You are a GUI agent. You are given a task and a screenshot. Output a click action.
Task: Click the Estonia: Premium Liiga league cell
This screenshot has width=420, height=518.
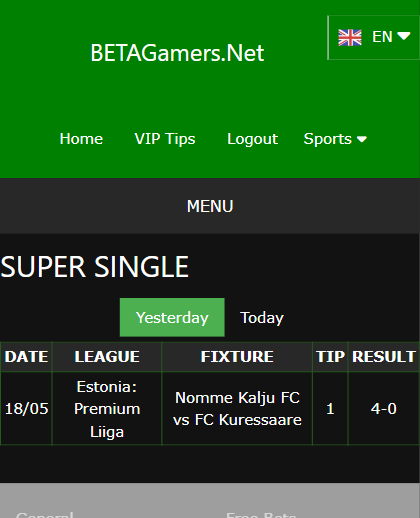107,409
